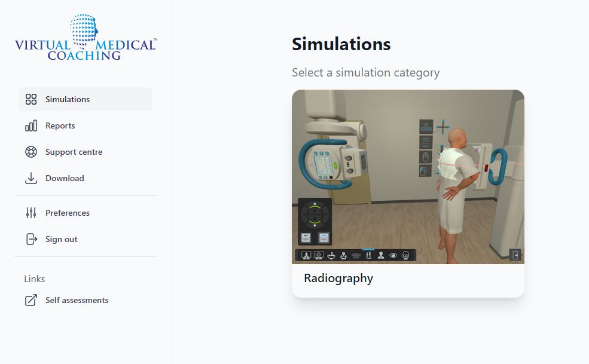Viewport: 589px width, 364px height.
Task: Open the Self assessments link
Action: click(x=76, y=300)
